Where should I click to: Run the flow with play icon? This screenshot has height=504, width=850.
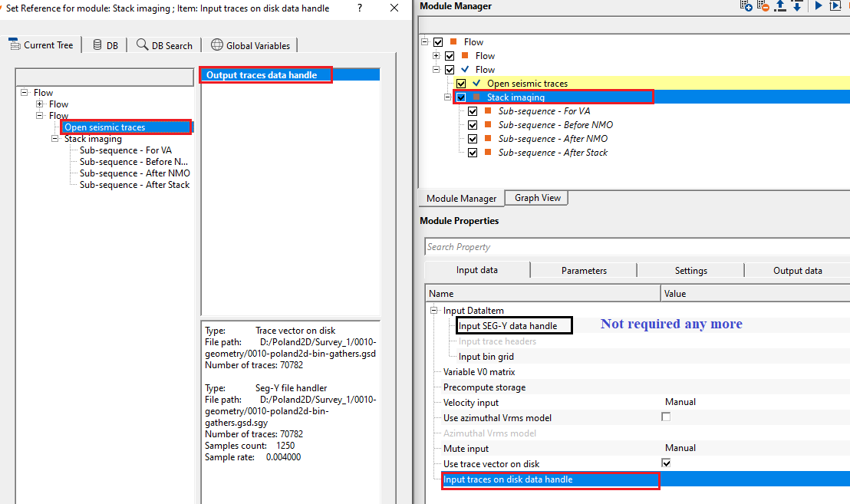pyautogui.click(x=819, y=6)
